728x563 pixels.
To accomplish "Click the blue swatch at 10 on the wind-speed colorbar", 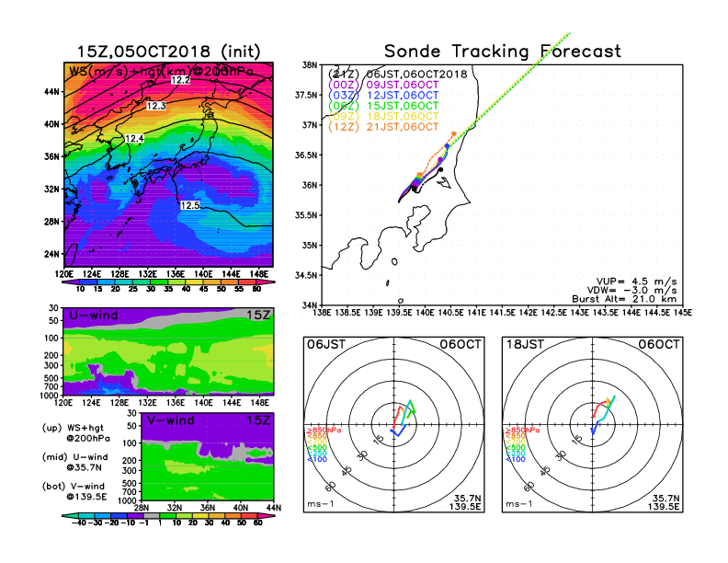I will pyautogui.click(x=88, y=281).
